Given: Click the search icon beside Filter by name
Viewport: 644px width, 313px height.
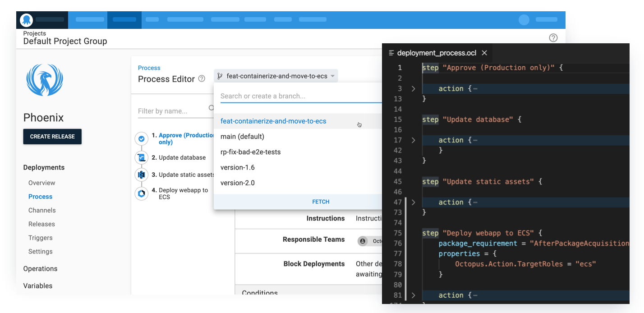Looking at the screenshot, I should coord(211,108).
